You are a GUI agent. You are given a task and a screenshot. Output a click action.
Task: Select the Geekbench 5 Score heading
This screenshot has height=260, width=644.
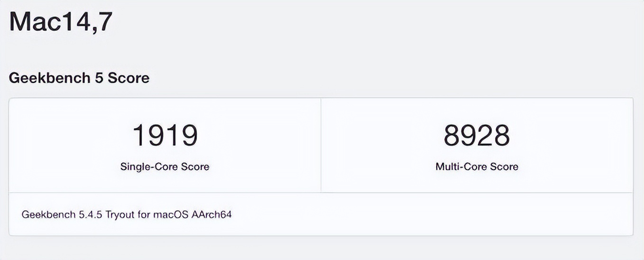(x=79, y=78)
